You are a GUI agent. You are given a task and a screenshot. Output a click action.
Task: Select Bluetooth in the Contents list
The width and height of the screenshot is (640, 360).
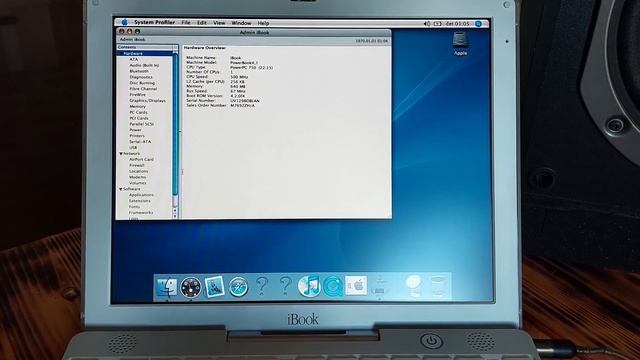(x=139, y=71)
